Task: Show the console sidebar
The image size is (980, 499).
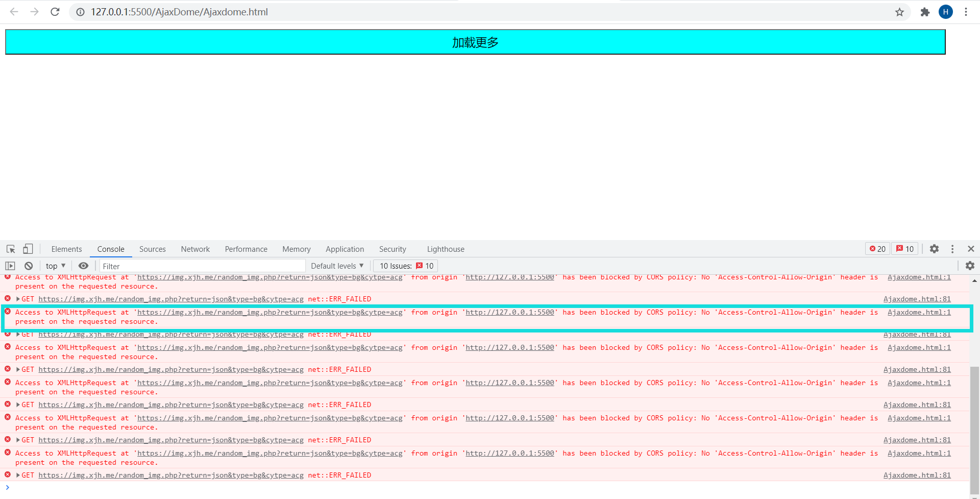Action: (10, 266)
